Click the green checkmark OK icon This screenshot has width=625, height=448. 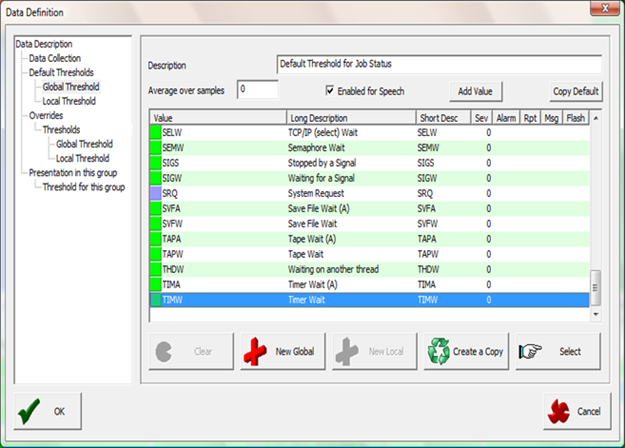click(x=31, y=411)
